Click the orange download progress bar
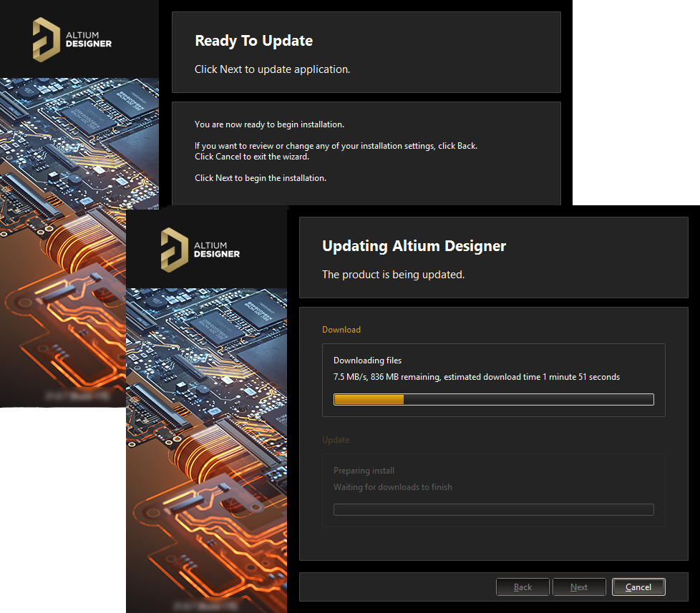700x613 pixels. tap(493, 399)
